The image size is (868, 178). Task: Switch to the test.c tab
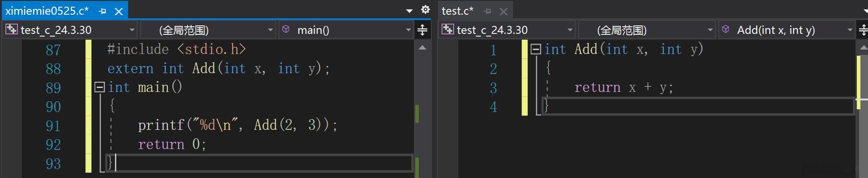(x=457, y=11)
